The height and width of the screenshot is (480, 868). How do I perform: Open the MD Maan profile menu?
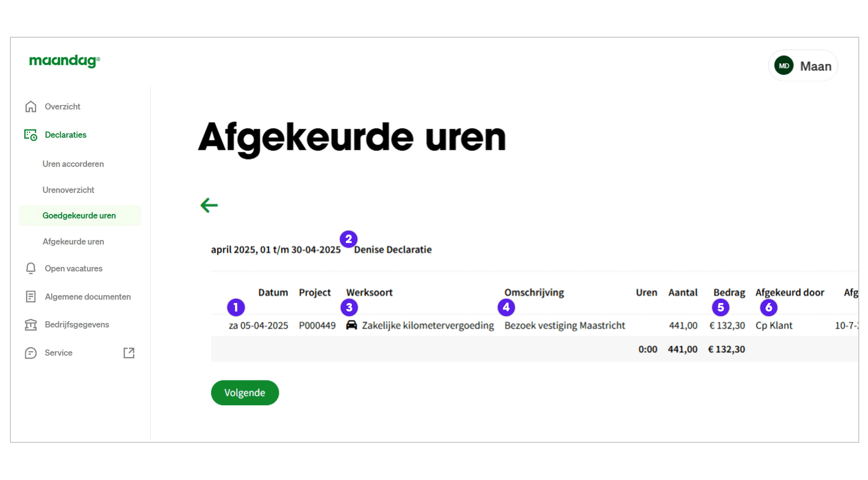(x=803, y=66)
